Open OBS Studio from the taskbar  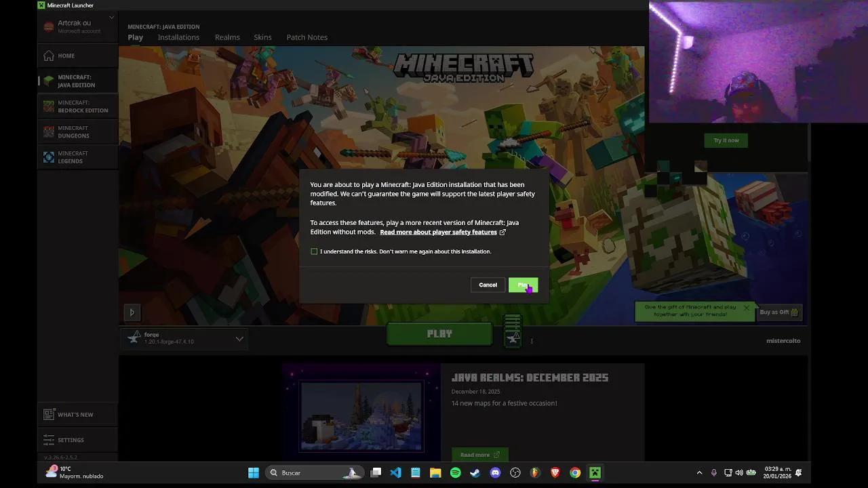click(x=515, y=472)
